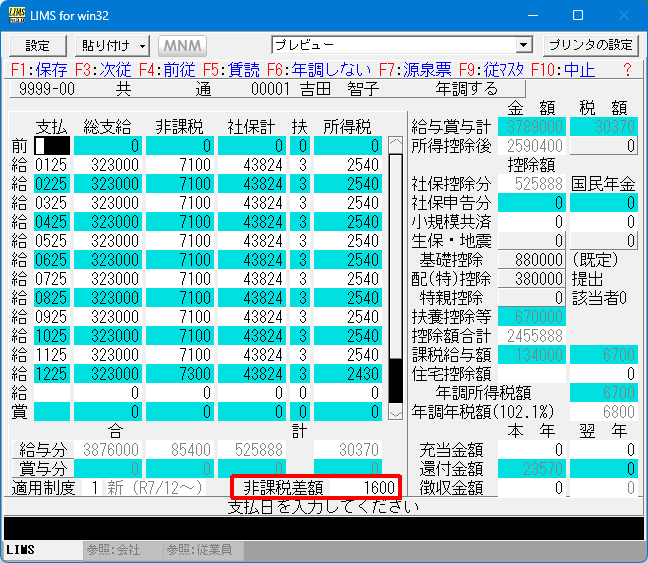Expand the プレビュー combo box
This screenshot has width=648, height=563.
click(x=523, y=45)
